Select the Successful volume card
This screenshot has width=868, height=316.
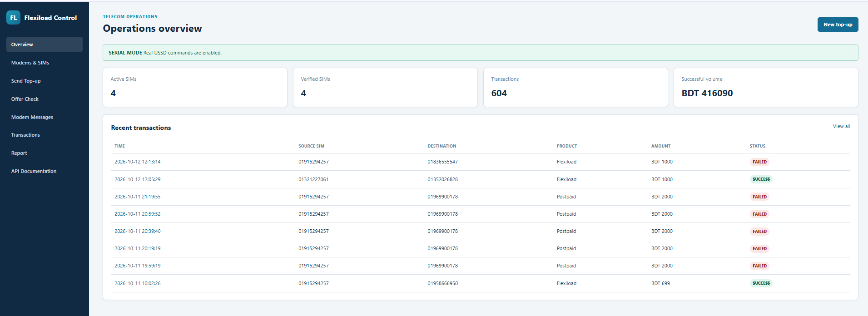tap(766, 87)
